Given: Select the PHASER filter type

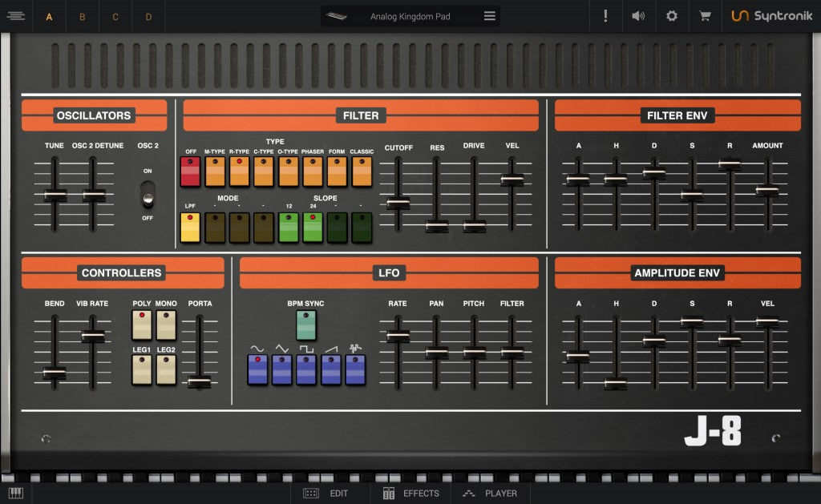Looking at the screenshot, I should click(312, 171).
